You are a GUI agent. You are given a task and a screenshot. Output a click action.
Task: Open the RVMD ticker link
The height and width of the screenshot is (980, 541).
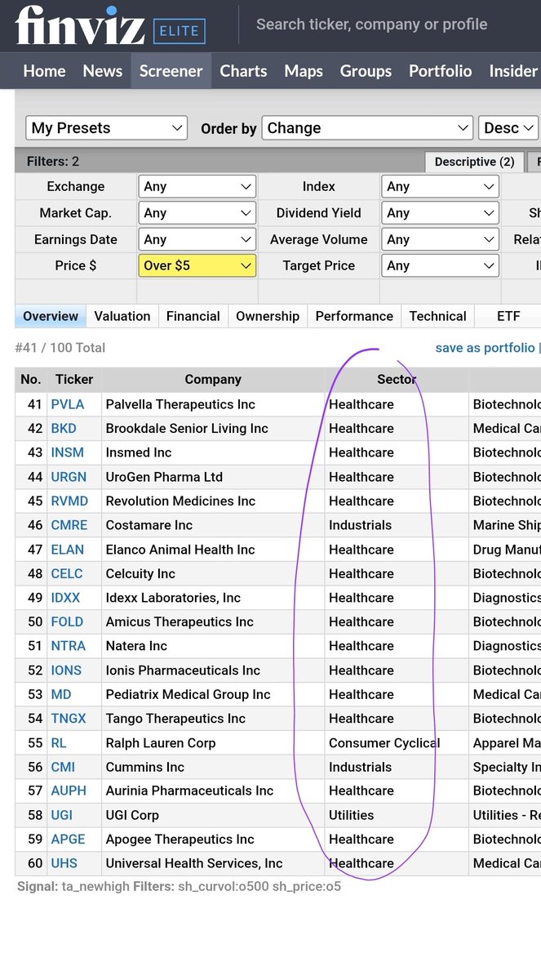pyautogui.click(x=69, y=501)
